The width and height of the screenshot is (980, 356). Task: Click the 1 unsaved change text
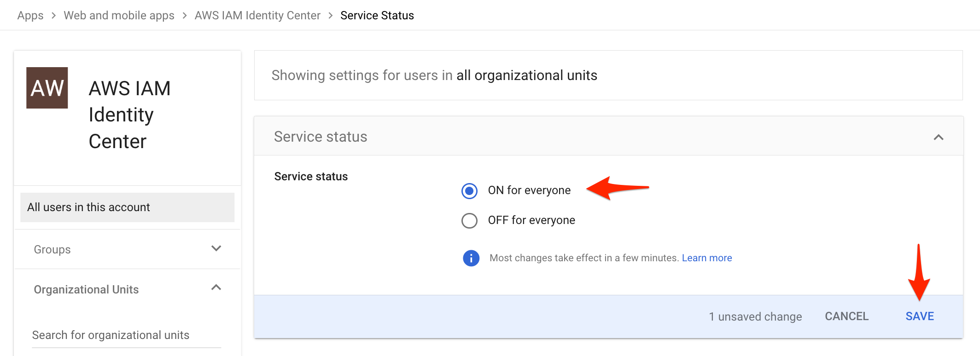[755, 316]
